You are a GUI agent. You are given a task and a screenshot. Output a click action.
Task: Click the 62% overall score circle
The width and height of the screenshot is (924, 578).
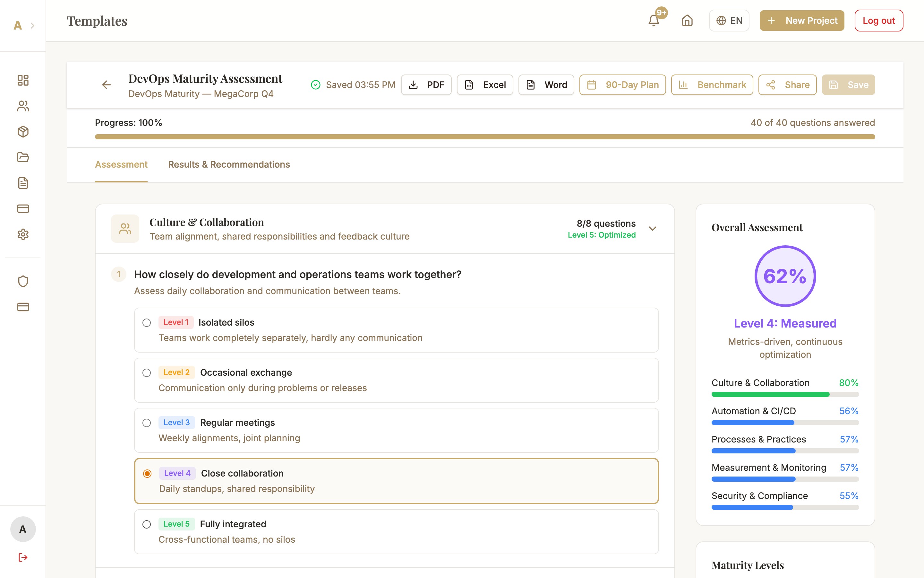(785, 276)
